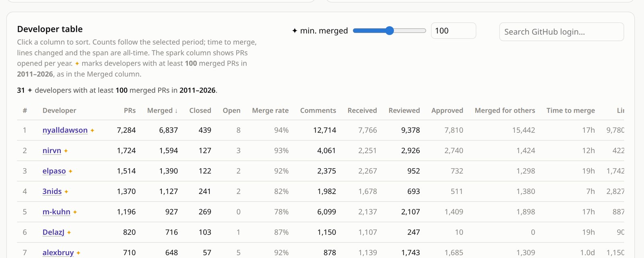This screenshot has width=644, height=258.
Task: Sort by the Open column header
Action: (x=231, y=110)
